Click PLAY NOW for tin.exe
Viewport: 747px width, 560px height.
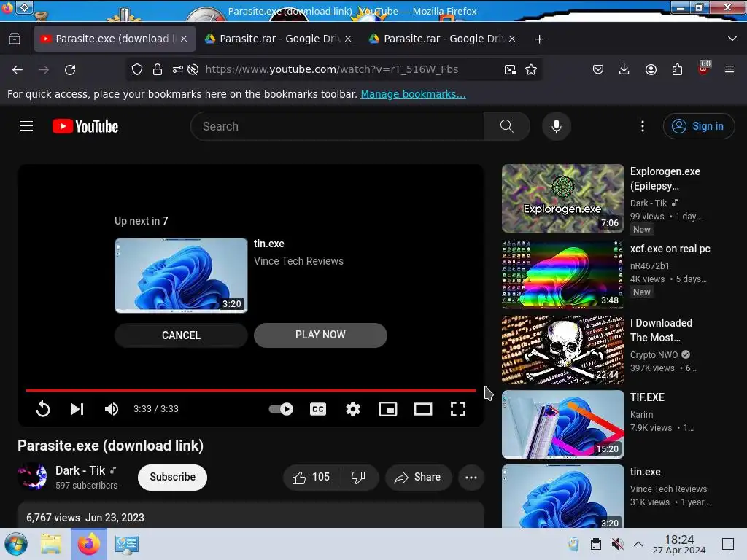coord(320,335)
